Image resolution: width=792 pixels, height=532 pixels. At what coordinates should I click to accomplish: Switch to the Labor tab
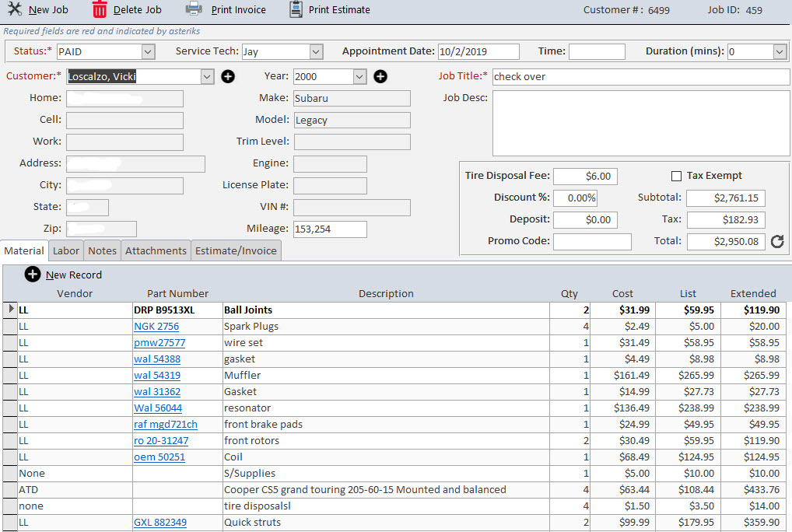66,250
